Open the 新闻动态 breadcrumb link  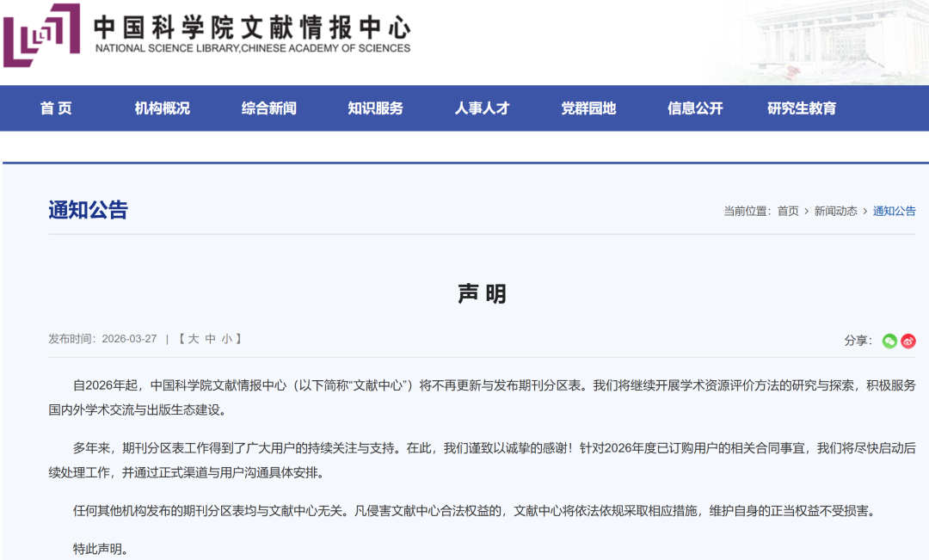[x=836, y=211]
